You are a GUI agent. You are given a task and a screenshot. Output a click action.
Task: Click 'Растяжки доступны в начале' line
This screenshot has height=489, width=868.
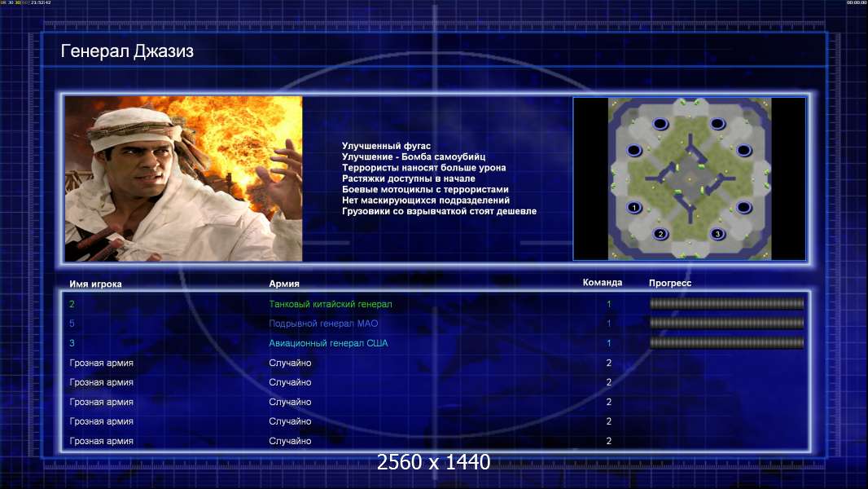point(408,178)
